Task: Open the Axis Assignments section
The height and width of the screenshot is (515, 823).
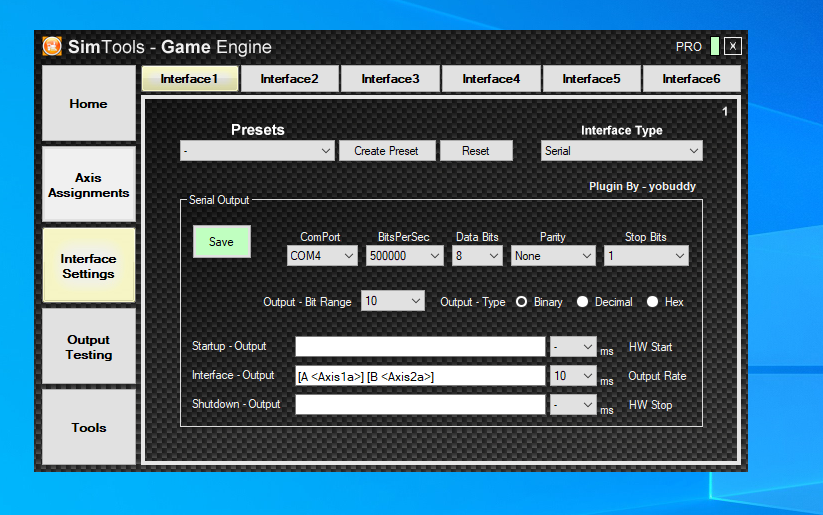Action: 89,185
